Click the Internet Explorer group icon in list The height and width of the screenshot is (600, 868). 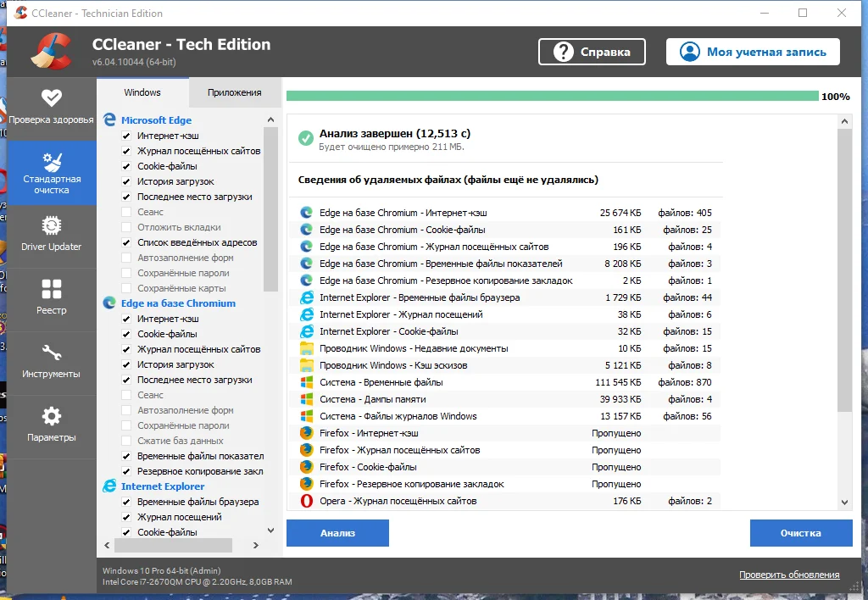(x=109, y=486)
